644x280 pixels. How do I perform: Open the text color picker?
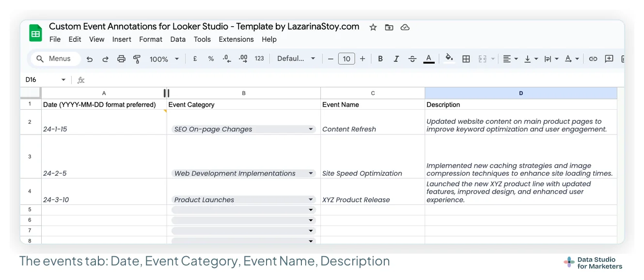(x=429, y=59)
